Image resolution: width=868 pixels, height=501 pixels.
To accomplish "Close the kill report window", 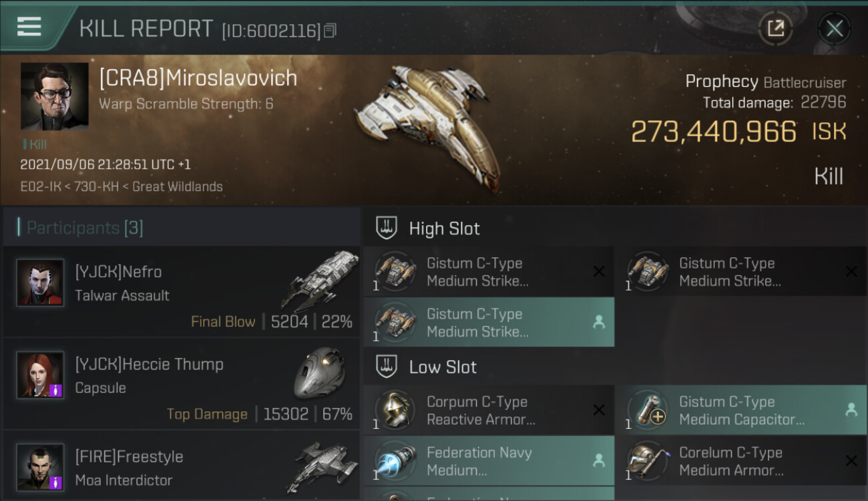I will [834, 28].
